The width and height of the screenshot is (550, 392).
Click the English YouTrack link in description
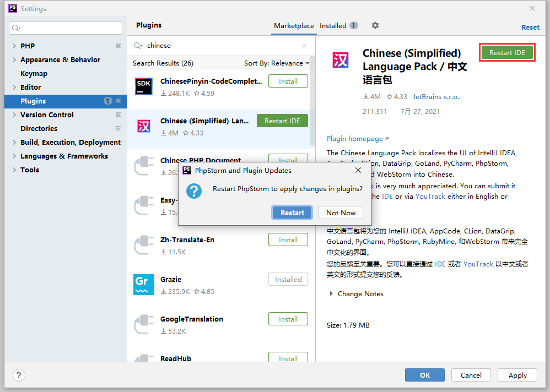point(430,197)
